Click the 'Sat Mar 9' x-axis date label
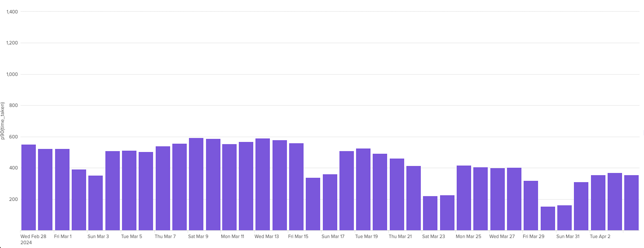The height and width of the screenshot is (248, 644). (198, 236)
